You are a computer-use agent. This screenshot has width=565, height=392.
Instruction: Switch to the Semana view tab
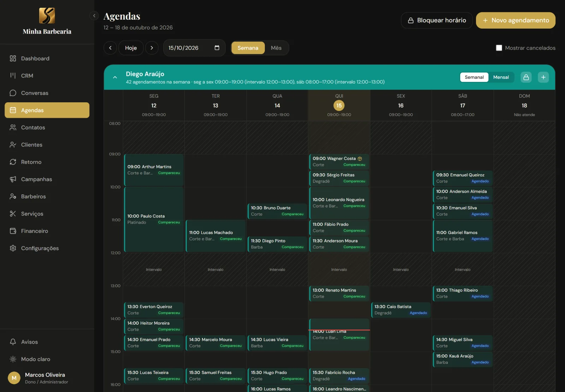(248, 48)
